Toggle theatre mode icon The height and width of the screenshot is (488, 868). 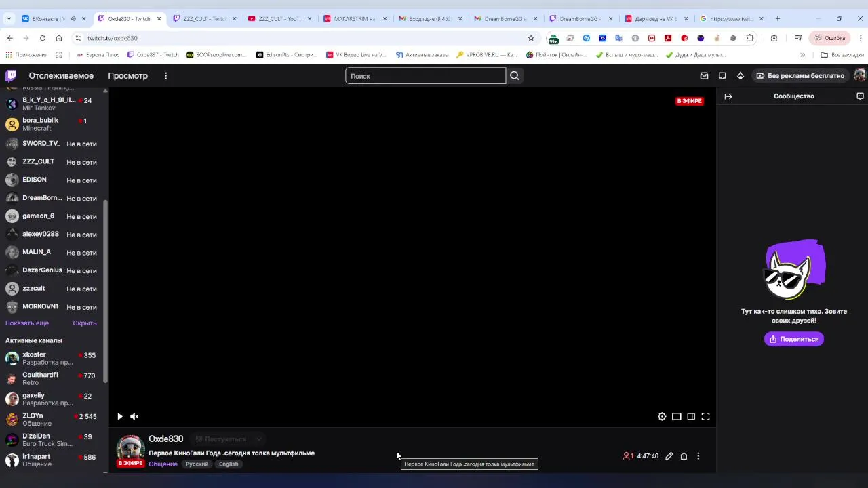click(691, 417)
